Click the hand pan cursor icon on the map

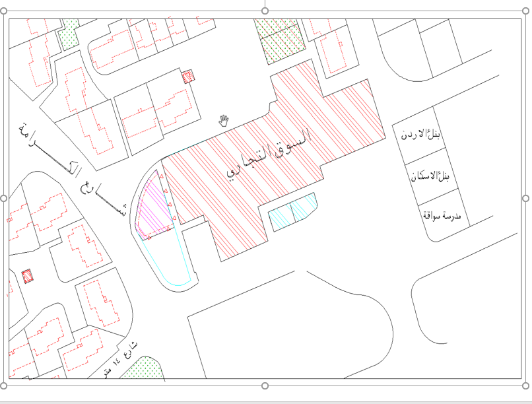point(224,120)
